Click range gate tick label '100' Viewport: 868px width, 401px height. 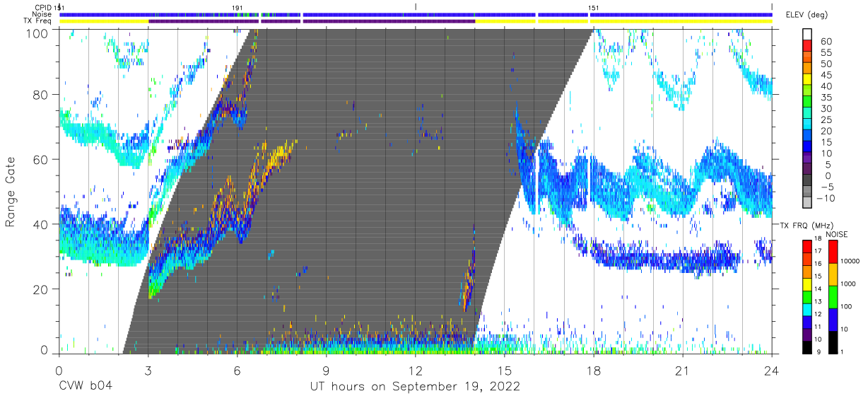click(x=37, y=33)
